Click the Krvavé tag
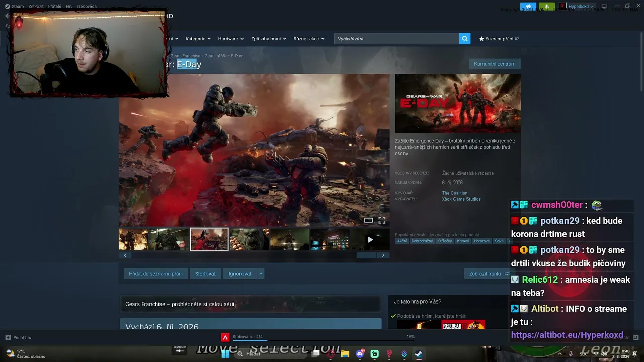This screenshot has width=644, height=362. coord(463,241)
